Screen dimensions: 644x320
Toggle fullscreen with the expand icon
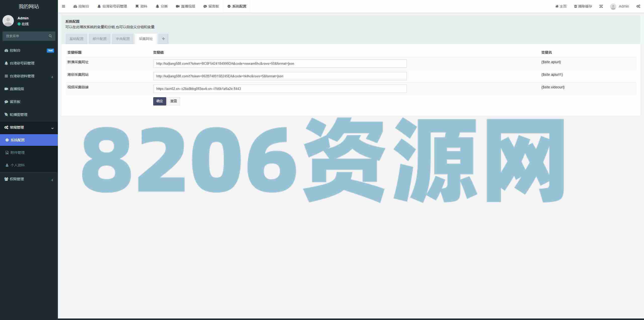point(601,6)
